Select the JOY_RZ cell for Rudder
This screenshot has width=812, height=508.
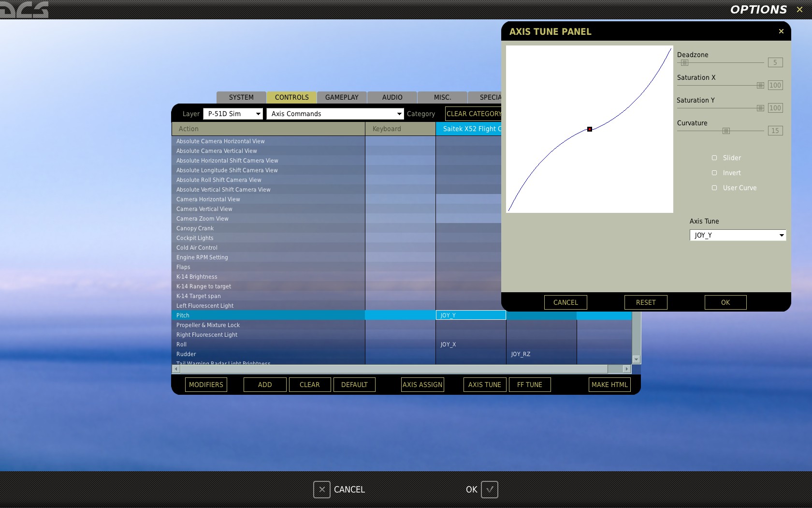541,354
